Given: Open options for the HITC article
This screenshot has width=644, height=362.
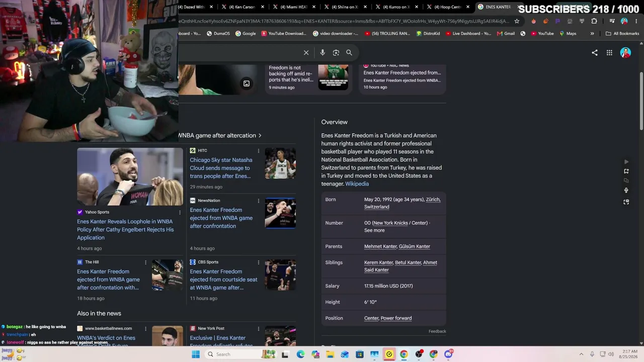Looking at the screenshot, I should (x=259, y=151).
